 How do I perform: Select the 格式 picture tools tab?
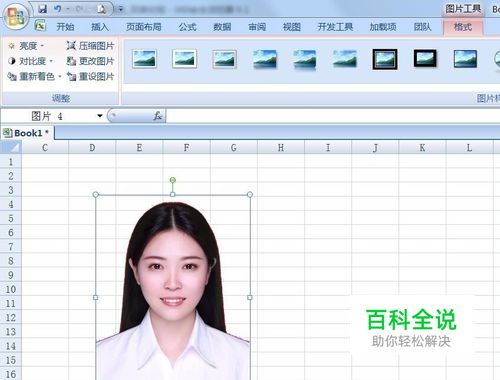coord(463,27)
